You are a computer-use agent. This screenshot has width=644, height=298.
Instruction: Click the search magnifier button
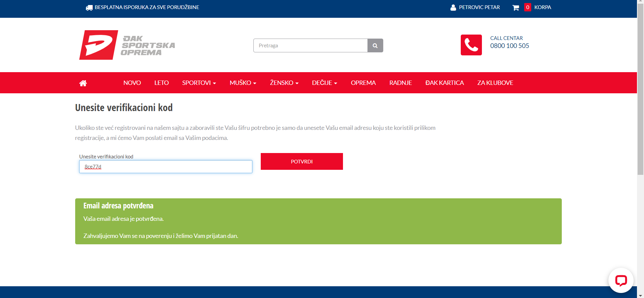tap(375, 46)
